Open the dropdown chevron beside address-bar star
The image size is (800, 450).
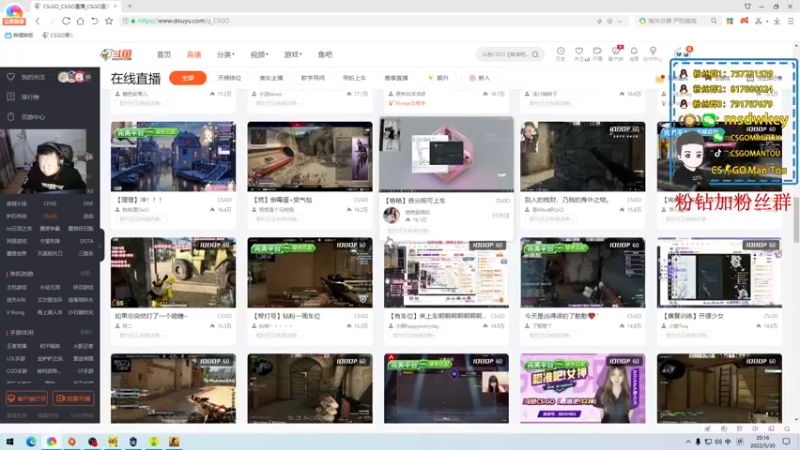[x=620, y=21]
